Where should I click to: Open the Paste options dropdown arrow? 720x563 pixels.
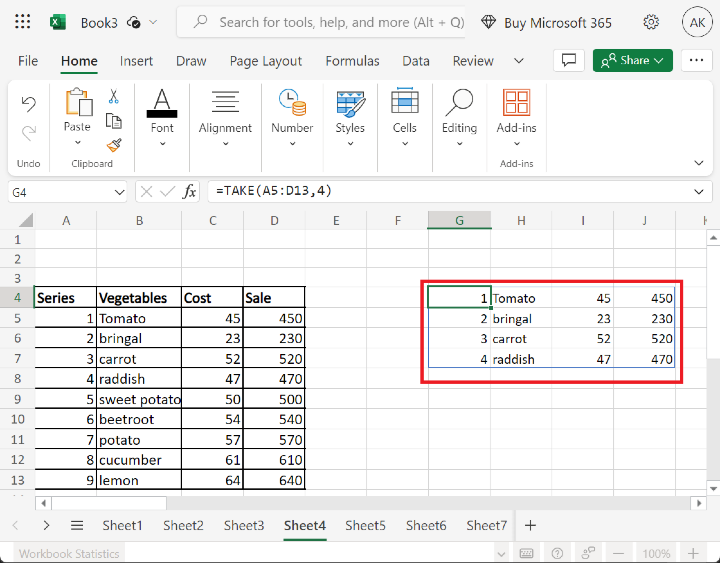(x=78, y=143)
